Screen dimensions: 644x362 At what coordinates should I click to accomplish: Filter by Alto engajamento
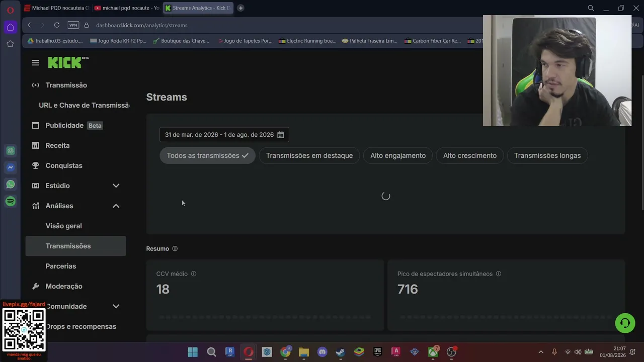pos(398,155)
